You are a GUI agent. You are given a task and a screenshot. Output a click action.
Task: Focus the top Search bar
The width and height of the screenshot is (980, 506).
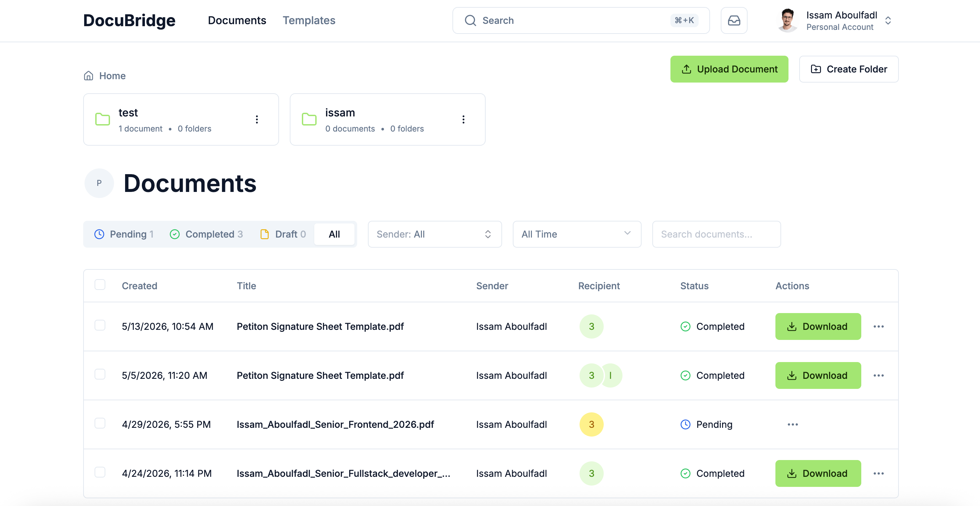click(x=581, y=20)
